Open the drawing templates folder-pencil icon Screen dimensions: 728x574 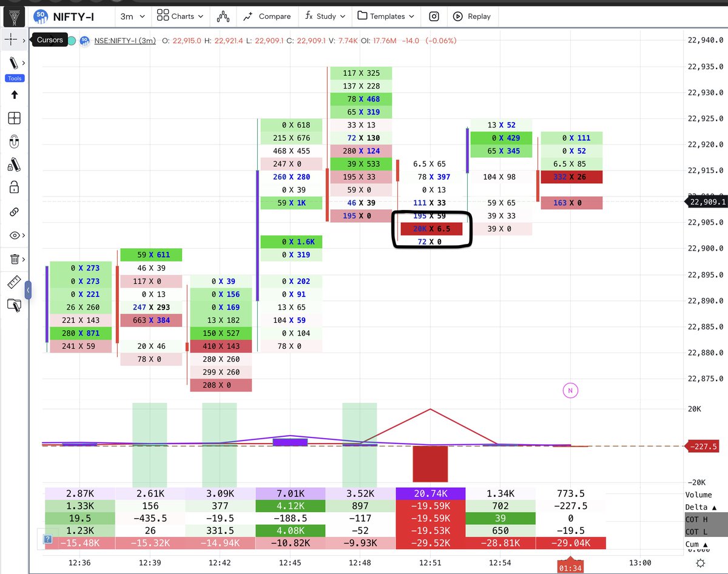coord(15,305)
